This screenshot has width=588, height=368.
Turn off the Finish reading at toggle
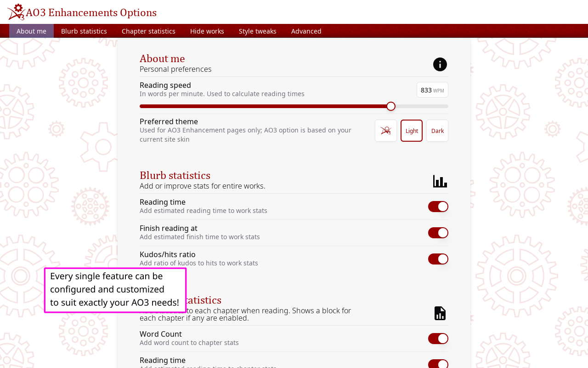438,233
